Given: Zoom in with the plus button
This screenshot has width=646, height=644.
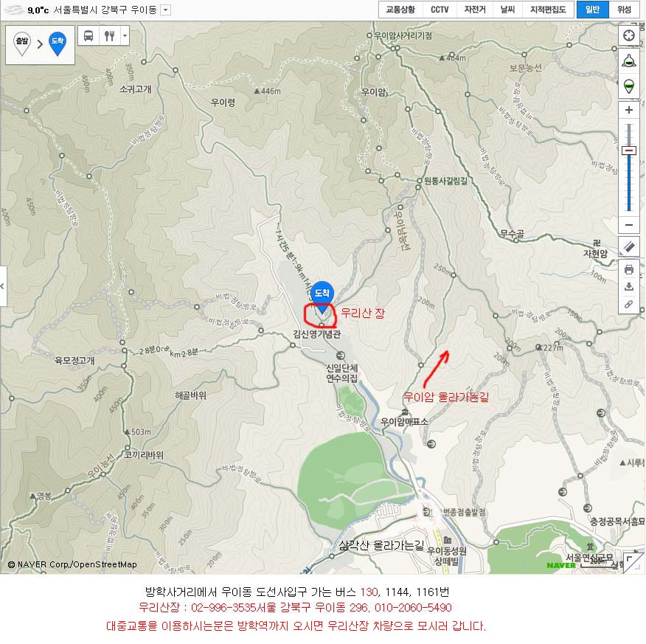Looking at the screenshot, I should [629, 111].
